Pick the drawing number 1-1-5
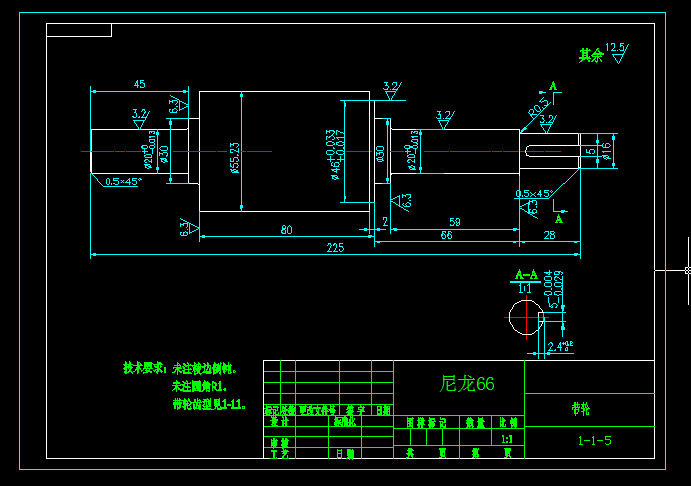 pos(594,441)
